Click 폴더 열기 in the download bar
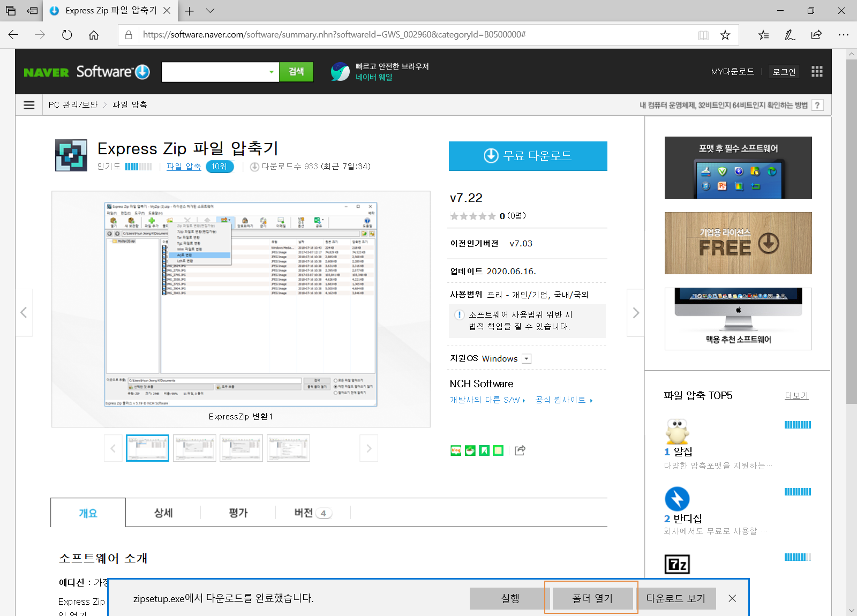 (592, 598)
